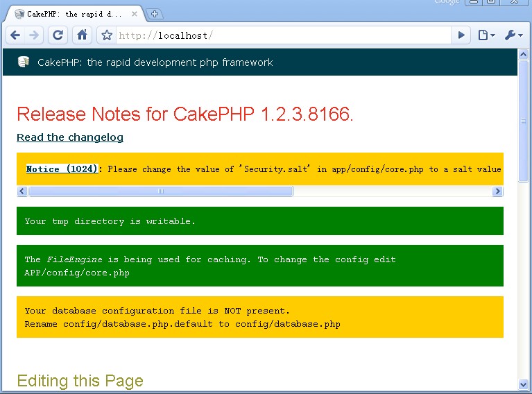Click the Release Notes for CakePHP 1.2.3.8166 heading
The height and width of the screenshot is (394, 532).
pos(185,114)
